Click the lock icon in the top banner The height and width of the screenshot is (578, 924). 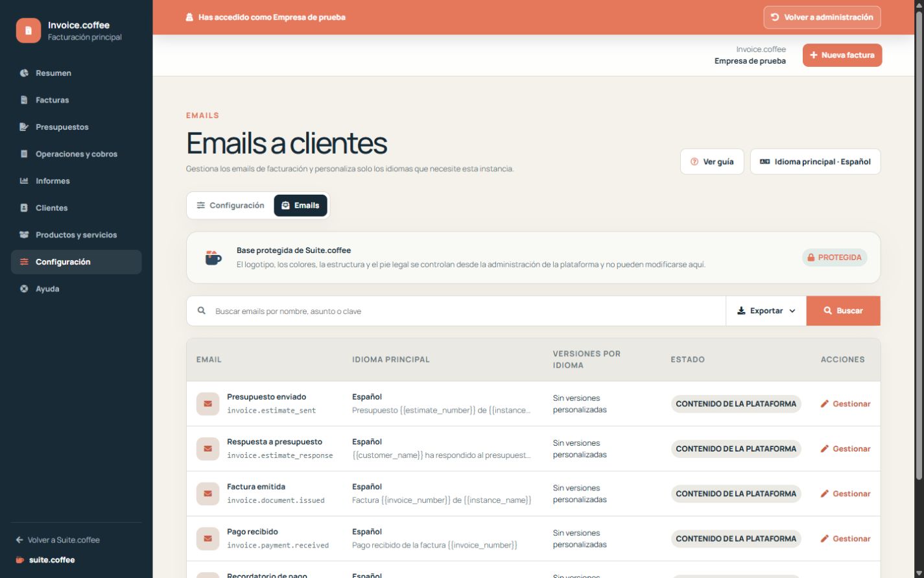click(x=189, y=18)
